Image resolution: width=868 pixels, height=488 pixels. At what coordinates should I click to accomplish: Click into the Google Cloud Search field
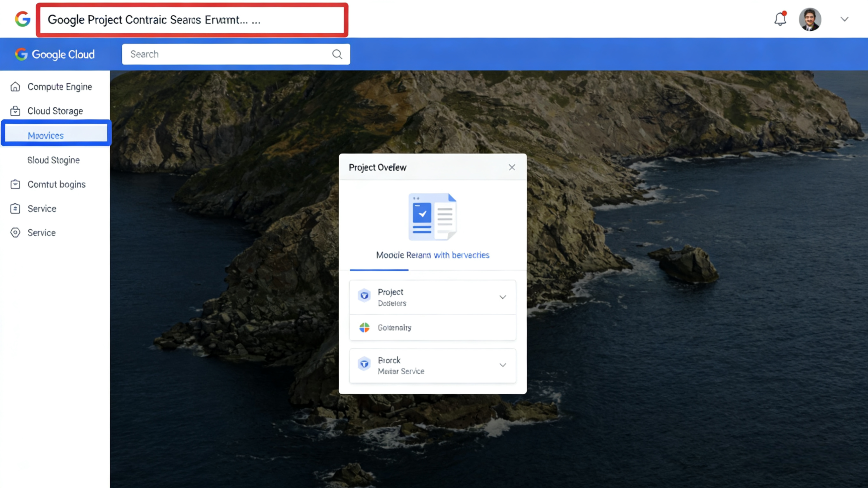tap(226, 54)
